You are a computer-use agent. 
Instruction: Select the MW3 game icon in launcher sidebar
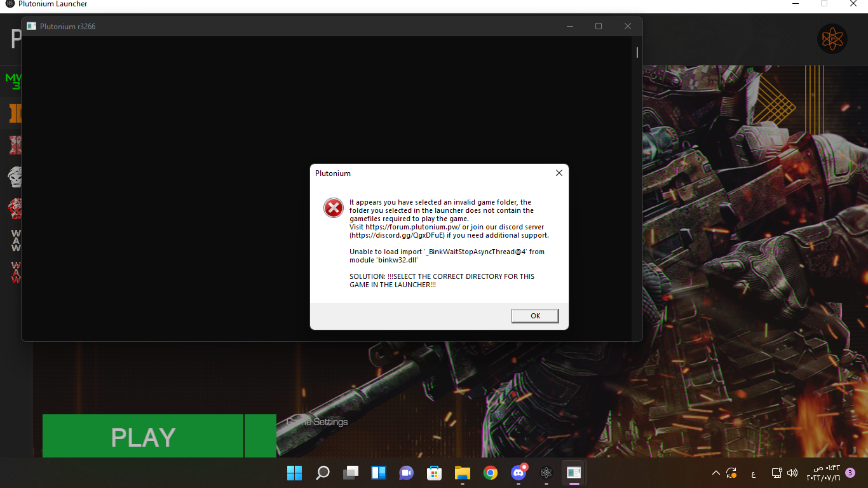(x=13, y=81)
